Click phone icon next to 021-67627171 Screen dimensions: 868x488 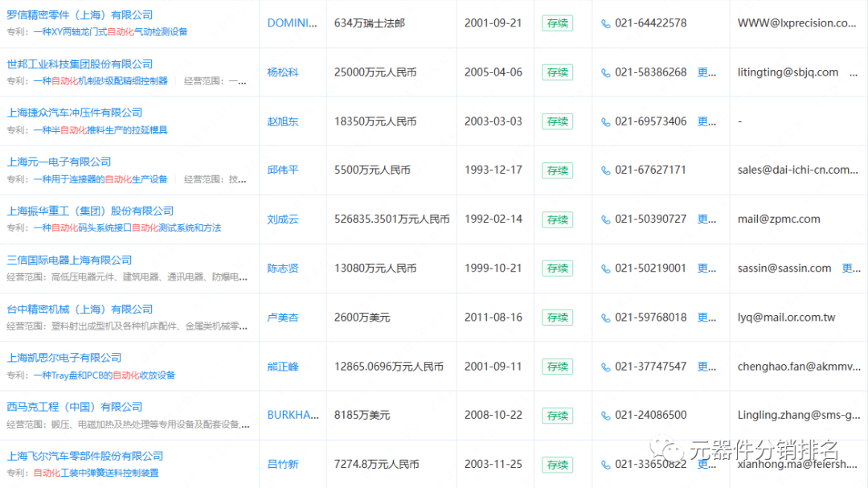click(606, 170)
